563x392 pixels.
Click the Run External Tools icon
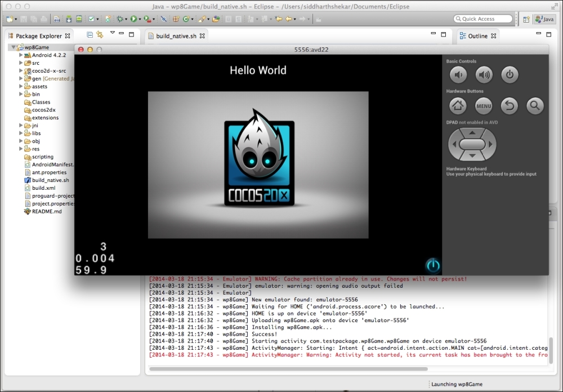(x=147, y=19)
